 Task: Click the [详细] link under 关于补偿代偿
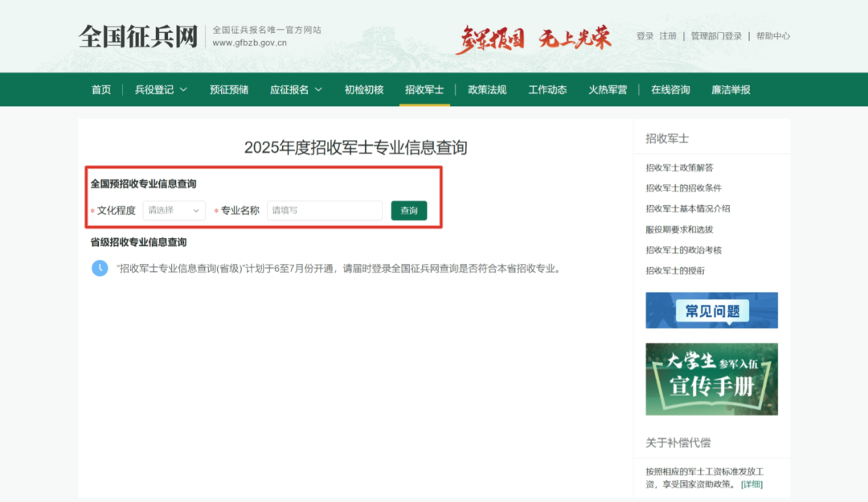click(x=751, y=484)
